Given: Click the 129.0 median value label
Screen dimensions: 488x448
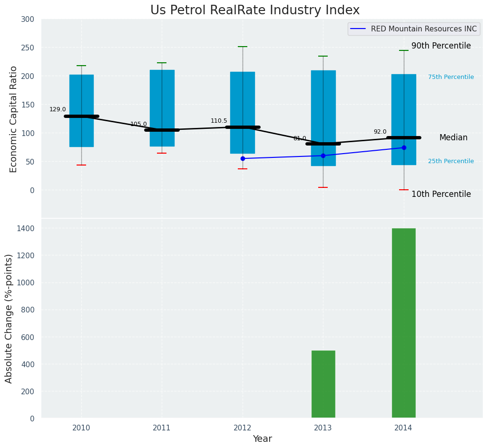Looking at the screenshot, I should [58, 109].
